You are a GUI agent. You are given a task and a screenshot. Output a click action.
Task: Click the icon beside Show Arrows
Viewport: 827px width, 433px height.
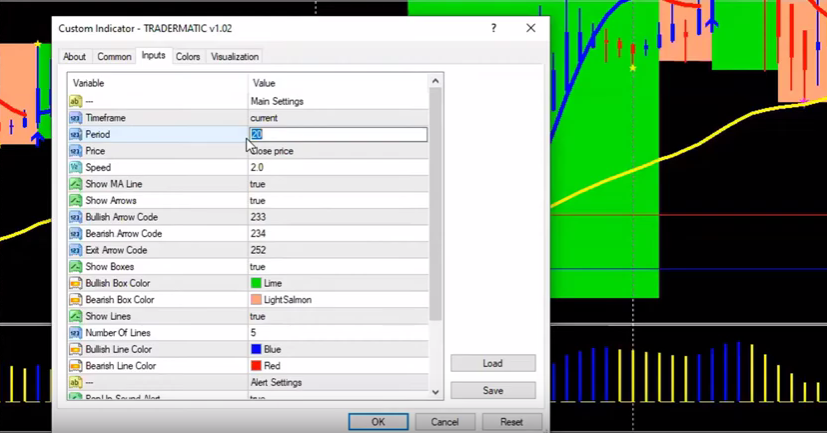(x=75, y=200)
